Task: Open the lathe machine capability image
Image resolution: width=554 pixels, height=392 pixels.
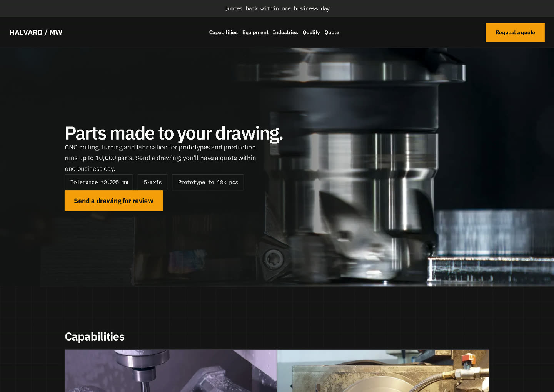Action: 383,371
